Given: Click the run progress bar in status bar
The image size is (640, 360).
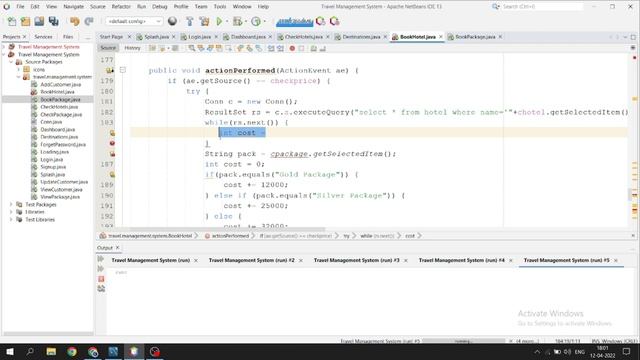Looking at the screenshot, I should point(463,341).
